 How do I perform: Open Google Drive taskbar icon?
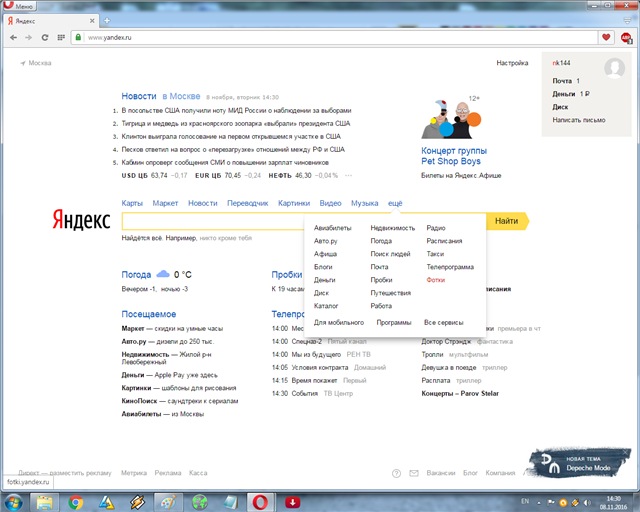(x=106, y=502)
